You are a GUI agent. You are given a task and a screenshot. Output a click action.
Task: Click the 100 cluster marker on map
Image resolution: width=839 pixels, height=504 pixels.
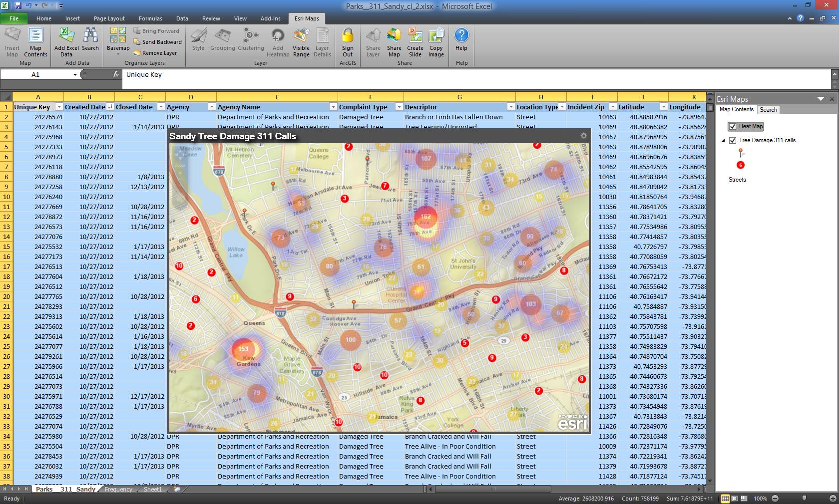[351, 340]
